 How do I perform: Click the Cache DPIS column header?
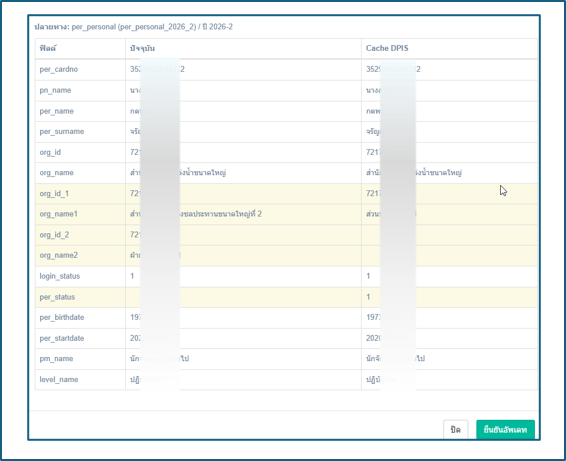click(387, 48)
